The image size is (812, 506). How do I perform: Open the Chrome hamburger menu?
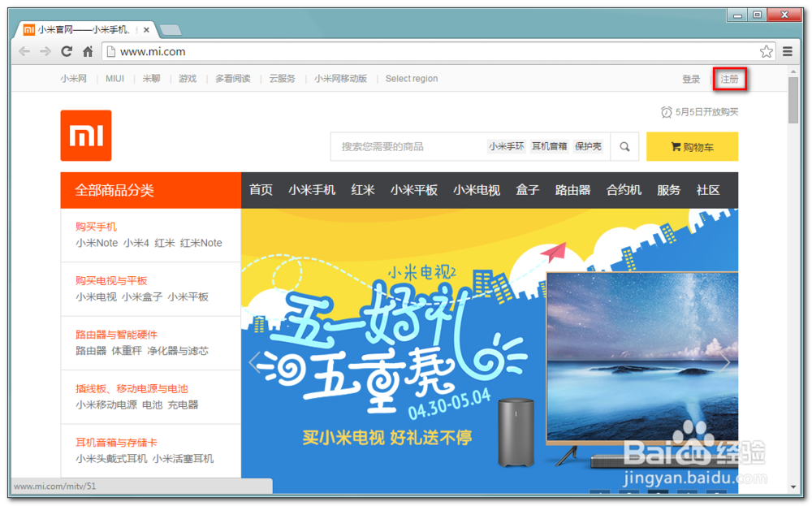coord(788,51)
